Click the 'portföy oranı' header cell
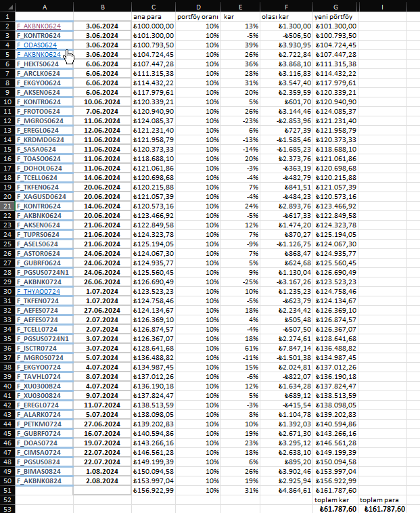Screen dimensions: 420x513 [198, 17]
